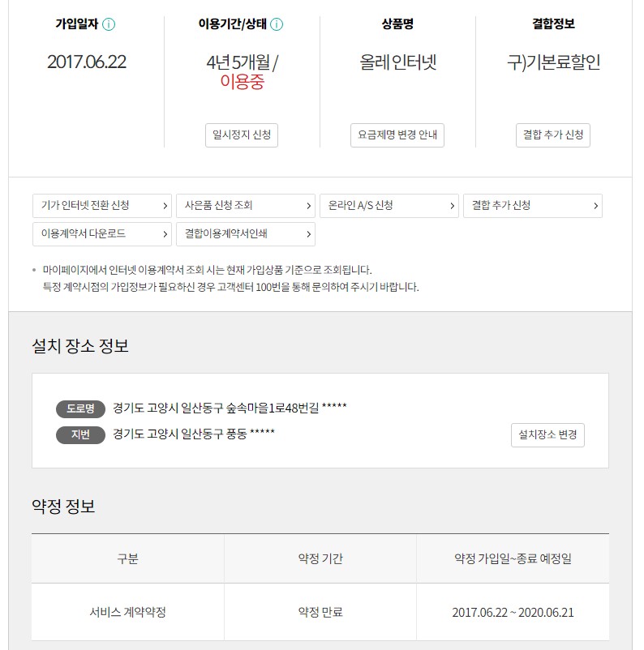The image size is (644, 650).
Task: Open 결합 추가 신청 arrow link
Action: click(x=532, y=206)
